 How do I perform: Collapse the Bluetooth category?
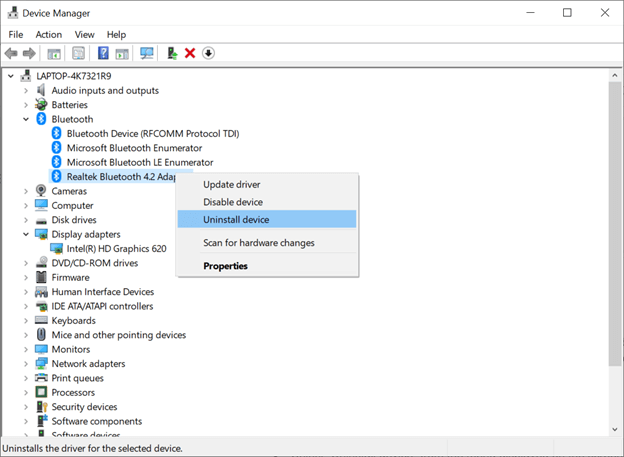click(x=26, y=119)
